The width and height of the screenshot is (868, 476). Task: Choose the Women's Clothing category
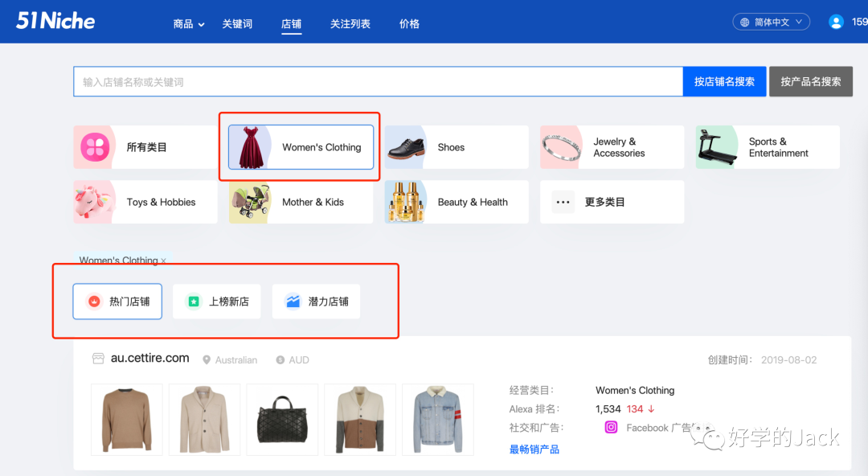coord(301,147)
